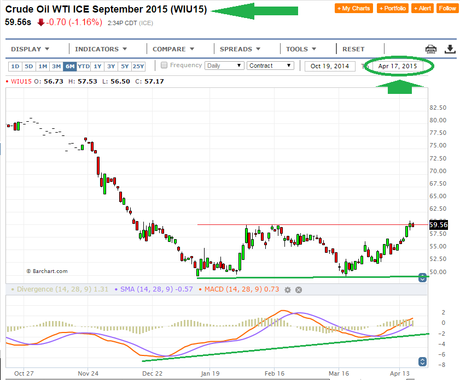The width and height of the screenshot is (460, 380).
Task: Select the 25Y time range
Action: tap(138, 66)
